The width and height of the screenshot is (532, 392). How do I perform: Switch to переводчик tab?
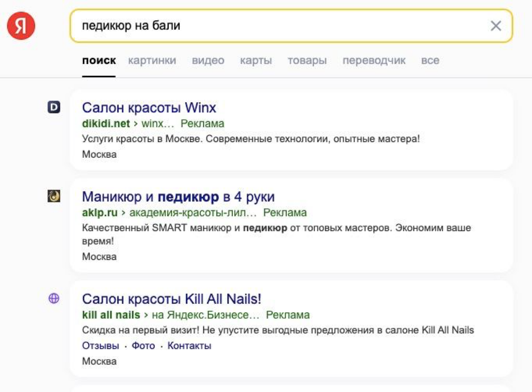pyautogui.click(x=374, y=61)
